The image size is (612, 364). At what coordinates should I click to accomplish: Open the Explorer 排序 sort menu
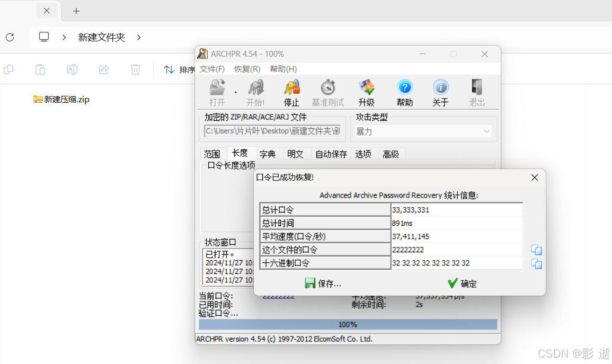point(179,69)
